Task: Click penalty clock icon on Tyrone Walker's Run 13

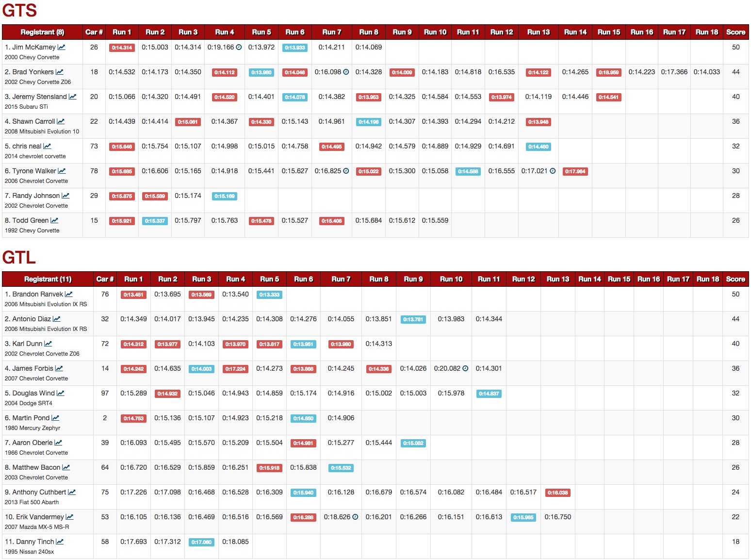Action: (x=553, y=171)
